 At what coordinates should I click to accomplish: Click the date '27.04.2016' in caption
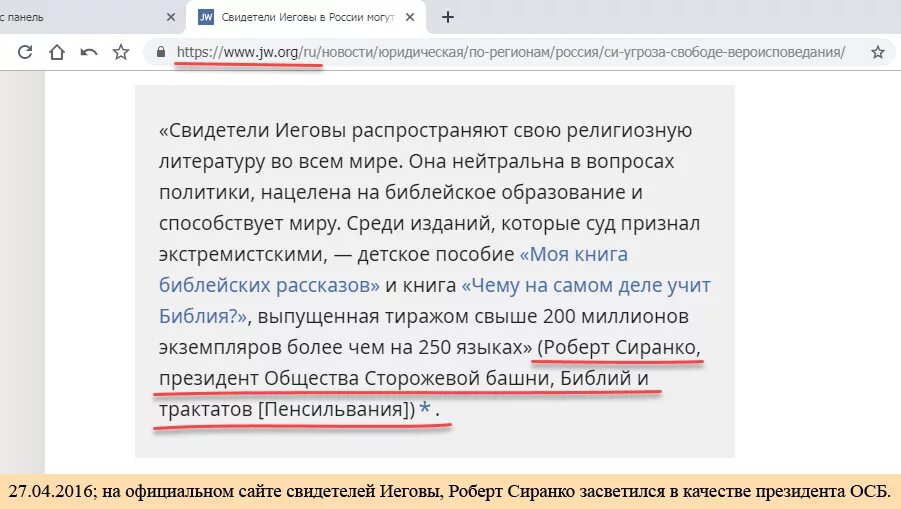tap(50, 492)
